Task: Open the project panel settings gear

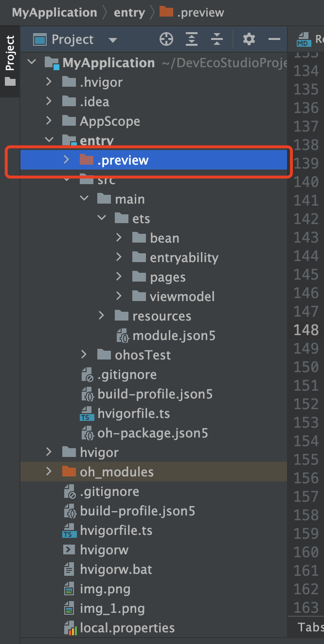Action: click(249, 39)
